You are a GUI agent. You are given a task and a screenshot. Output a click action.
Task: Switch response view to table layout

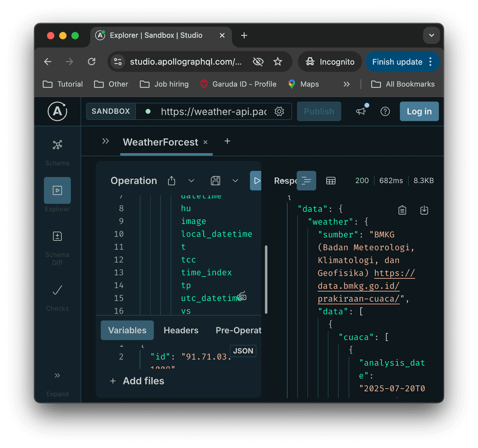pyautogui.click(x=331, y=181)
